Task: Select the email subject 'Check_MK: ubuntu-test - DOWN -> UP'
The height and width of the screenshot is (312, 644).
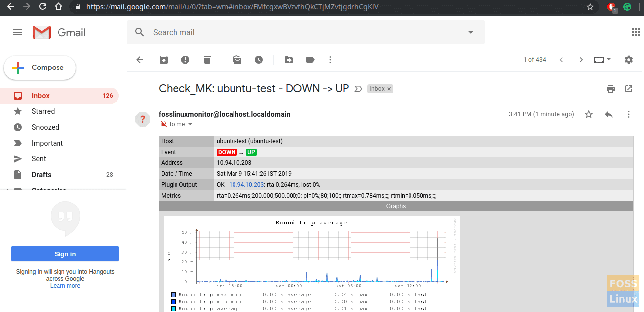Action: click(254, 89)
